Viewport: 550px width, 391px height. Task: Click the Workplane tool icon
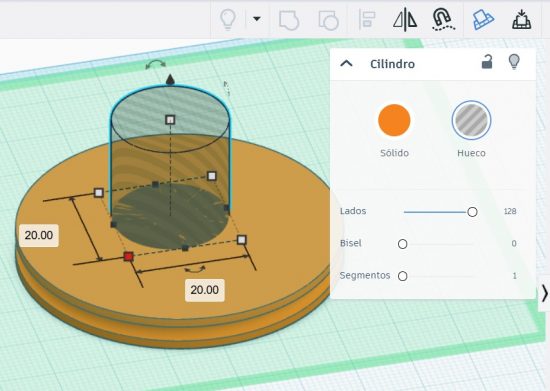pyautogui.click(x=483, y=19)
